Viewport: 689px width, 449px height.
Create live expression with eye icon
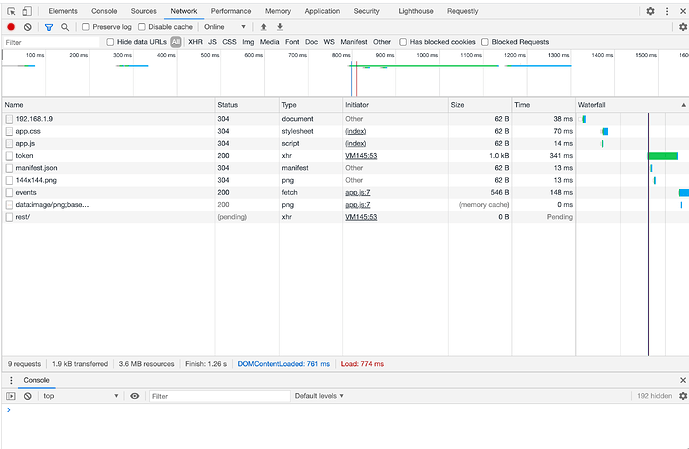pos(135,396)
